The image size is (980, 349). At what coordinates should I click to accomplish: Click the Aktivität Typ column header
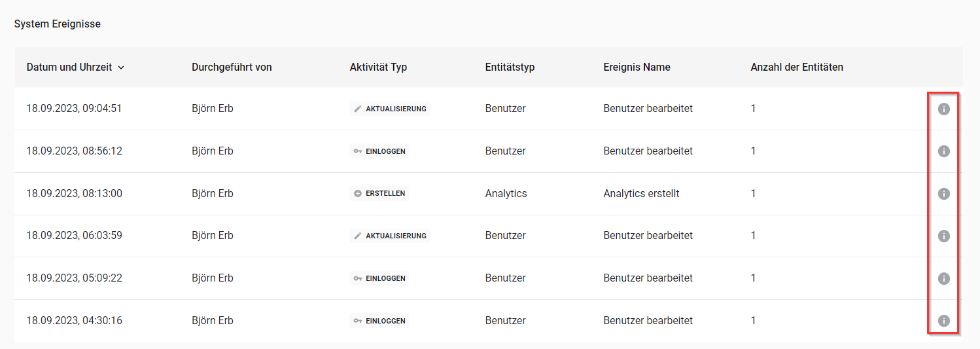tap(378, 67)
